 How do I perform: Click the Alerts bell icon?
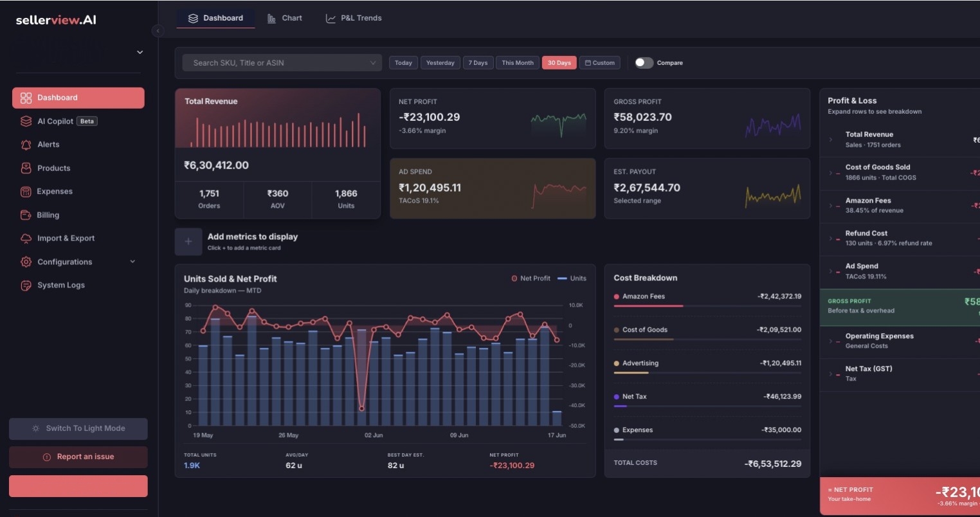pos(26,145)
